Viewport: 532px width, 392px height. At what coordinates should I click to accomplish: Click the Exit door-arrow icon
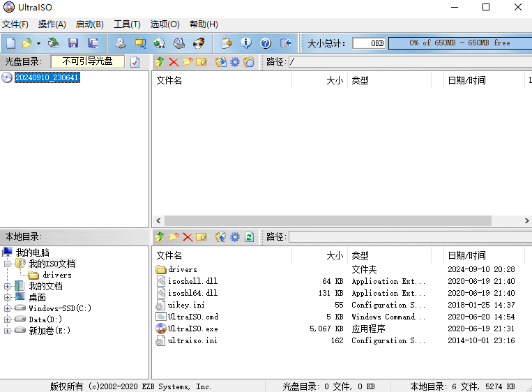point(285,43)
